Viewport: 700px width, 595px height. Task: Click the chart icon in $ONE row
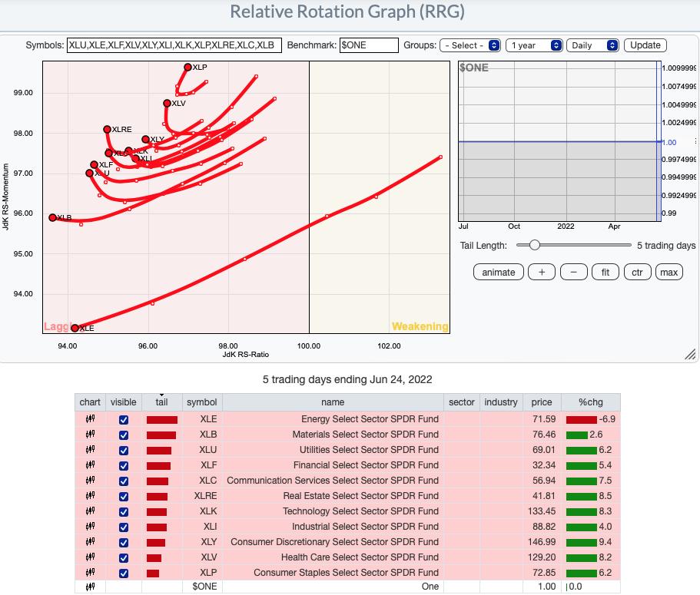point(89,587)
